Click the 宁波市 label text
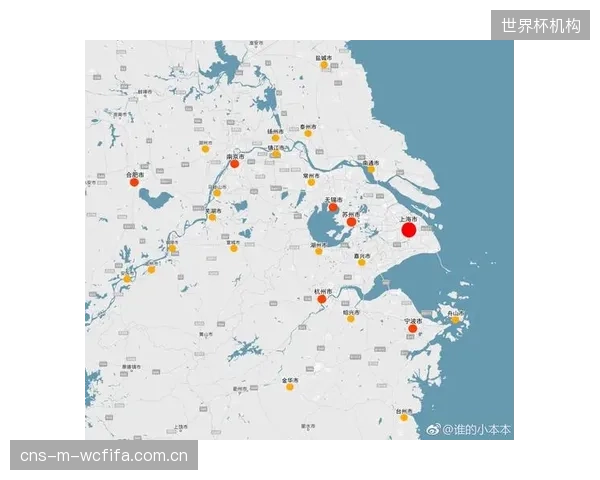 tap(413, 321)
